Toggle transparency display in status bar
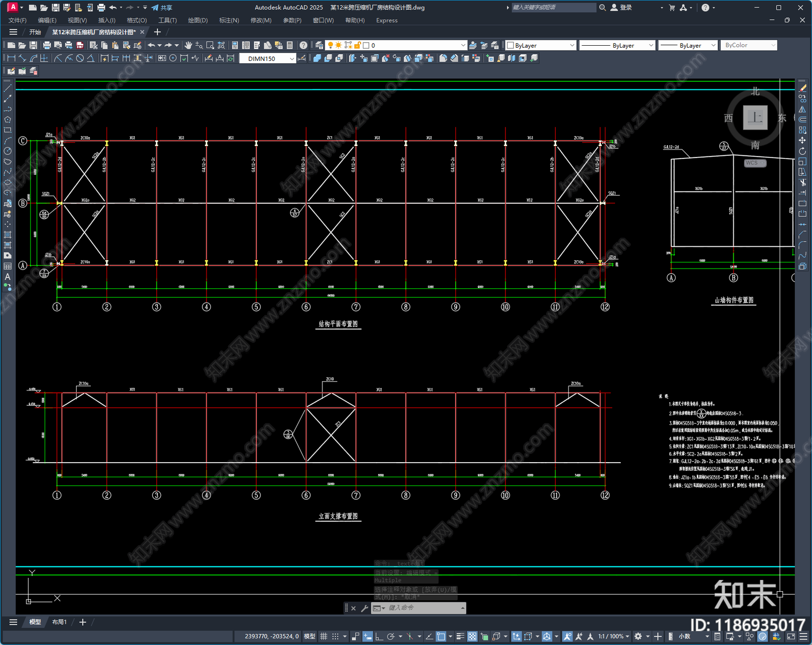The image size is (812, 645). 472,636
